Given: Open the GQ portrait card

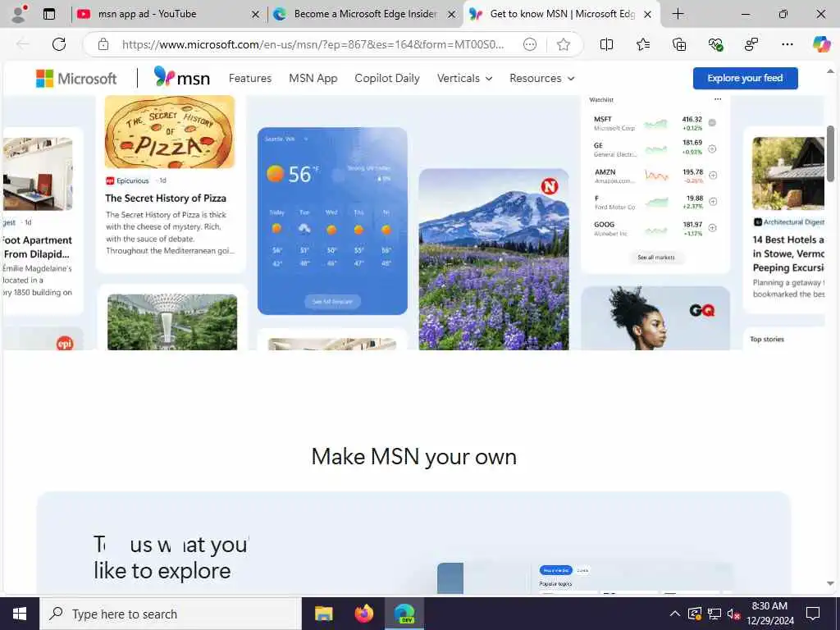Looking at the screenshot, I should tap(655, 318).
